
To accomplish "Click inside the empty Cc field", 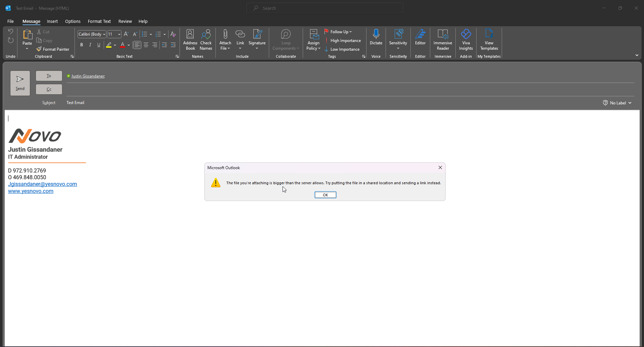I will (350, 90).
